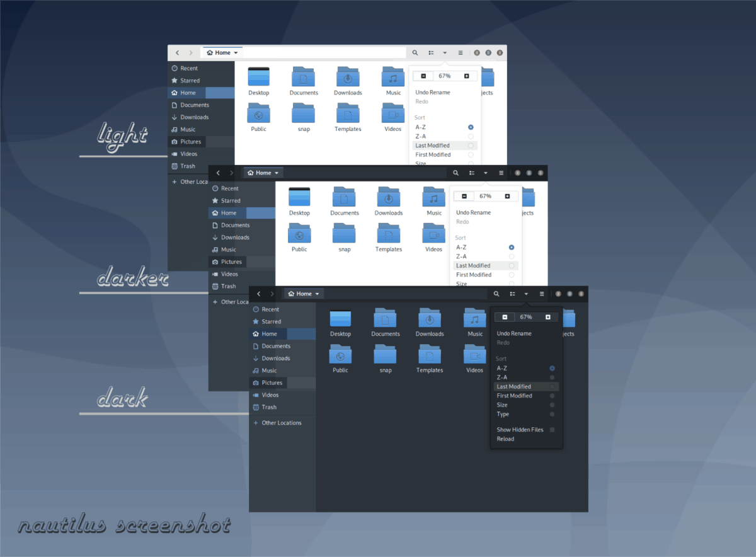Open the hamburger menu in the darker window
The width and height of the screenshot is (756, 557).
501,172
